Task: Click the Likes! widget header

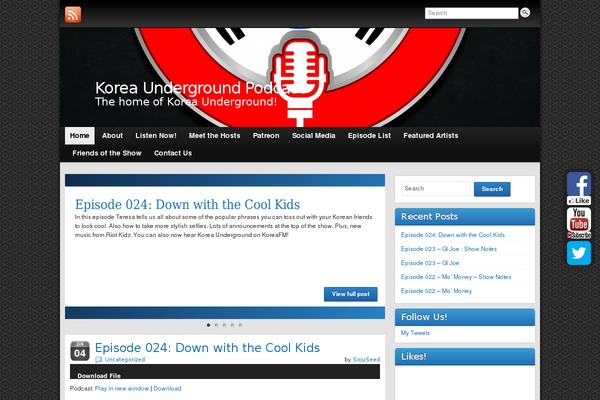Action: [465, 357]
